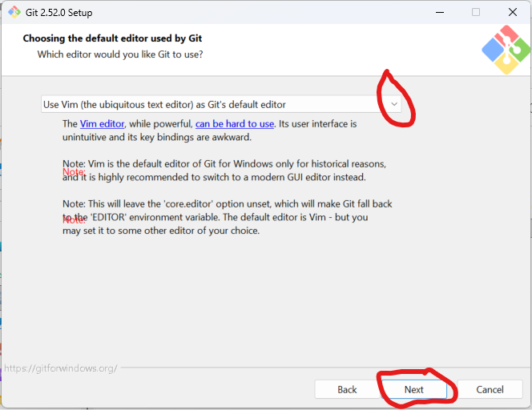Click the 'Git 2.52.0 Setup' title text
This screenshot has height=410, width=532.
[58, 13]
